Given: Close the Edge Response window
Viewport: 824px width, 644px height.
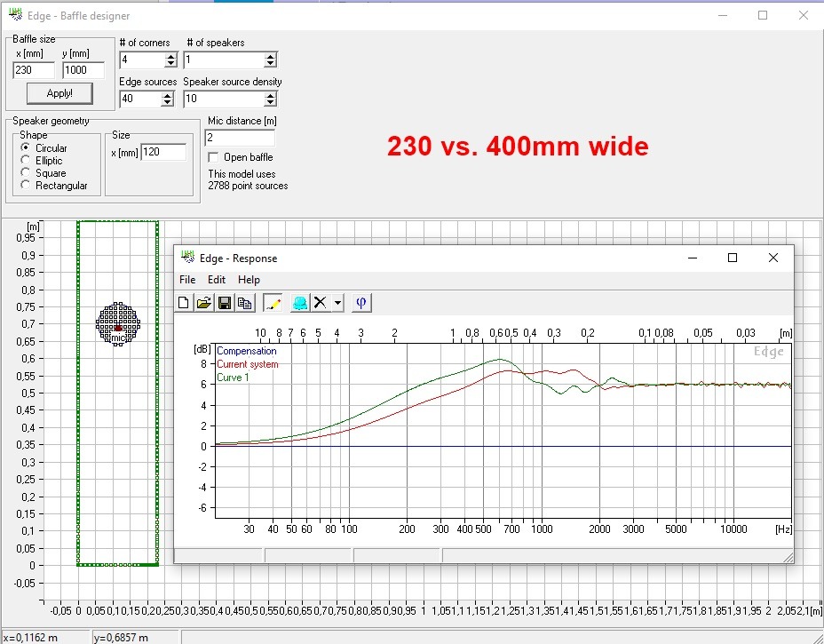Looking at the screenshot, I should [773, 258].
